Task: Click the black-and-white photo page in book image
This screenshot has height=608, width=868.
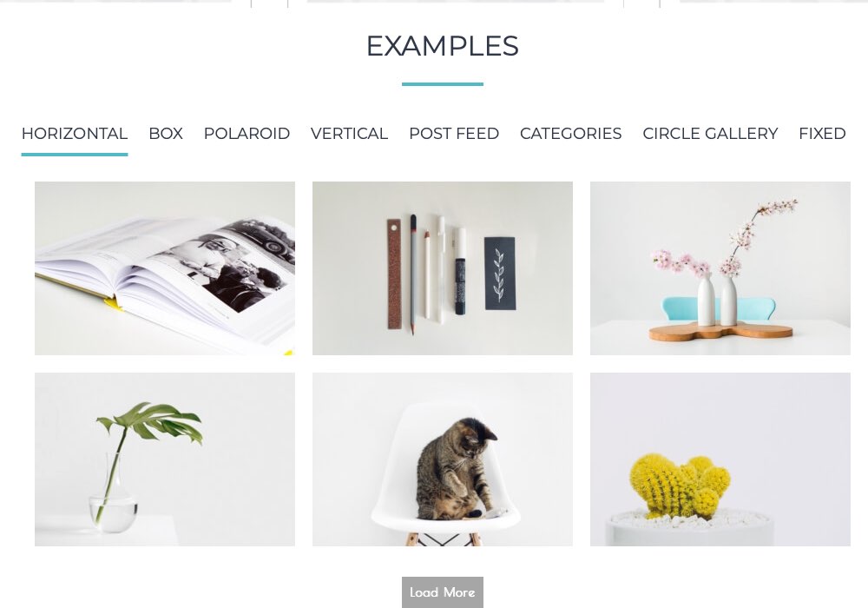Action: (233, 266)
